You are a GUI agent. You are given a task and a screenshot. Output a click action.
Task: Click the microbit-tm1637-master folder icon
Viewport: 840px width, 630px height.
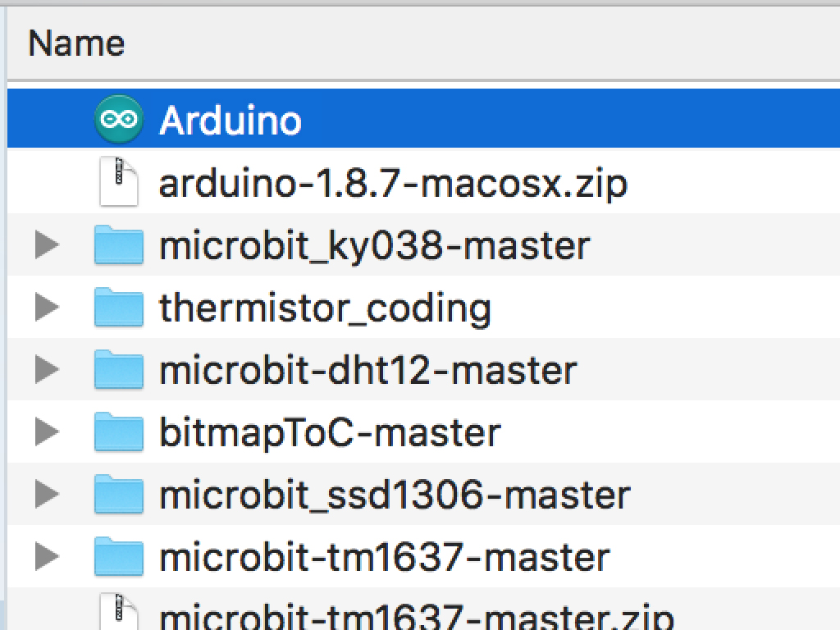[119, 556]
